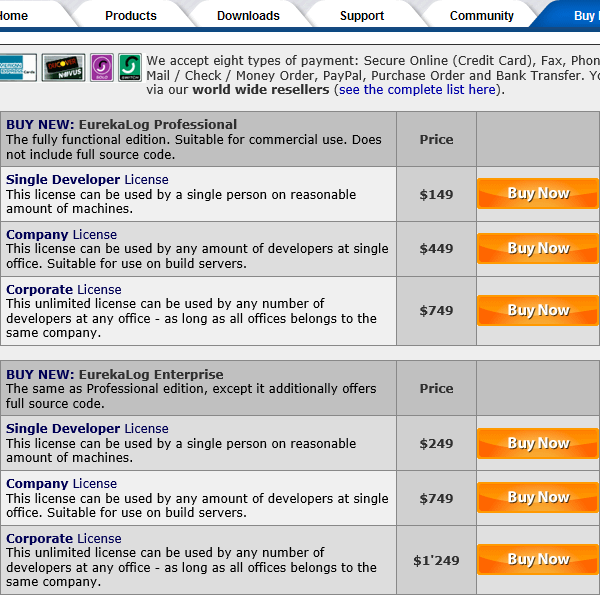Viewport: 600px width, 595px height.
Task: Buy Professional Corporate license for $749
Action: pos(538,311)
